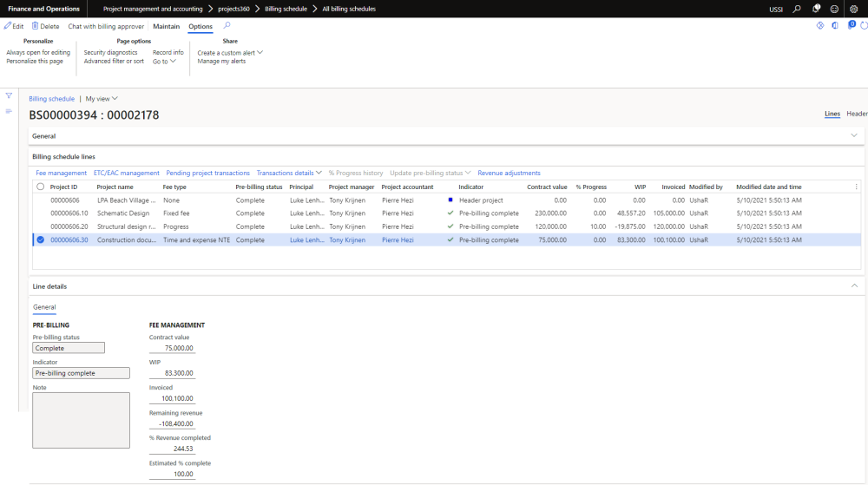Show the filter pane using the funnel icon

(9, 95)
